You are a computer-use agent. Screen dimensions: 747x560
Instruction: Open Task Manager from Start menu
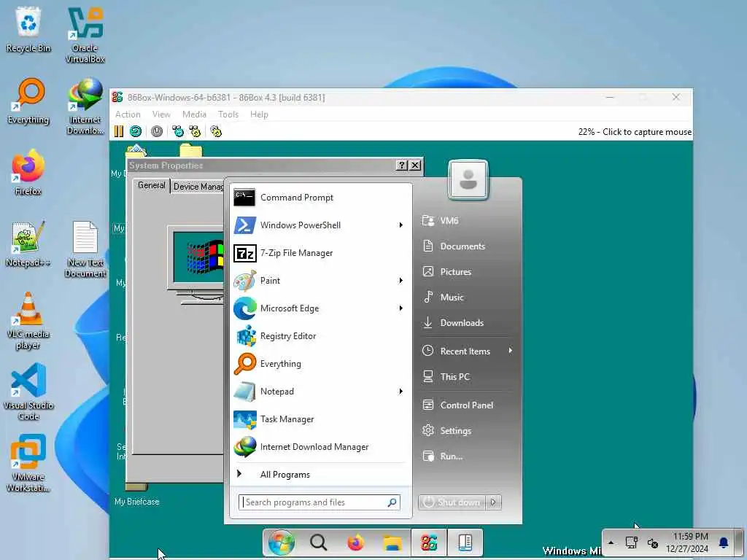click(321, 419)
